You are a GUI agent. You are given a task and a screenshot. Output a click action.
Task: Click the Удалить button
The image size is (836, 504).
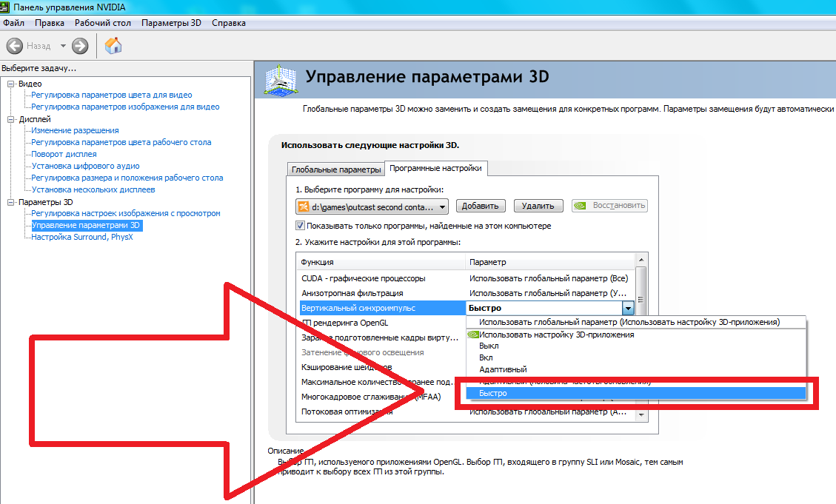pyautogui.click(x=538, y=206)
